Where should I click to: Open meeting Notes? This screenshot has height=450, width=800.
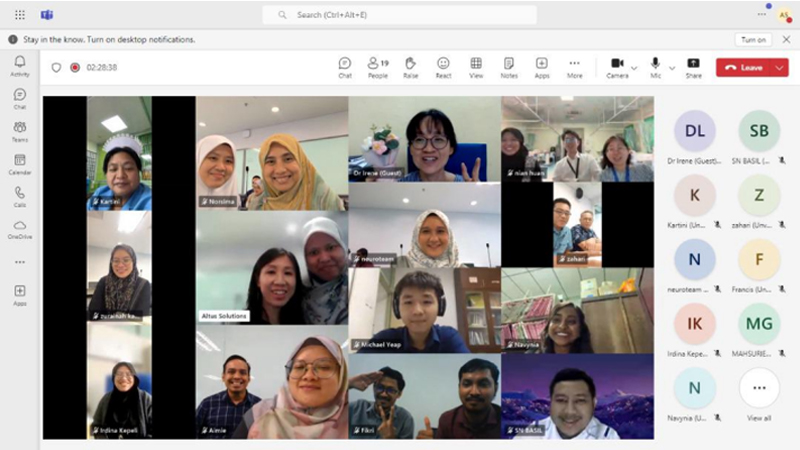tap(509, 67)
